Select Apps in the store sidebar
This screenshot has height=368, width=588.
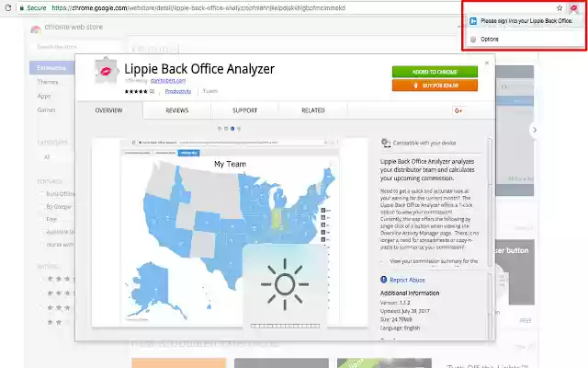coord(44,96)
